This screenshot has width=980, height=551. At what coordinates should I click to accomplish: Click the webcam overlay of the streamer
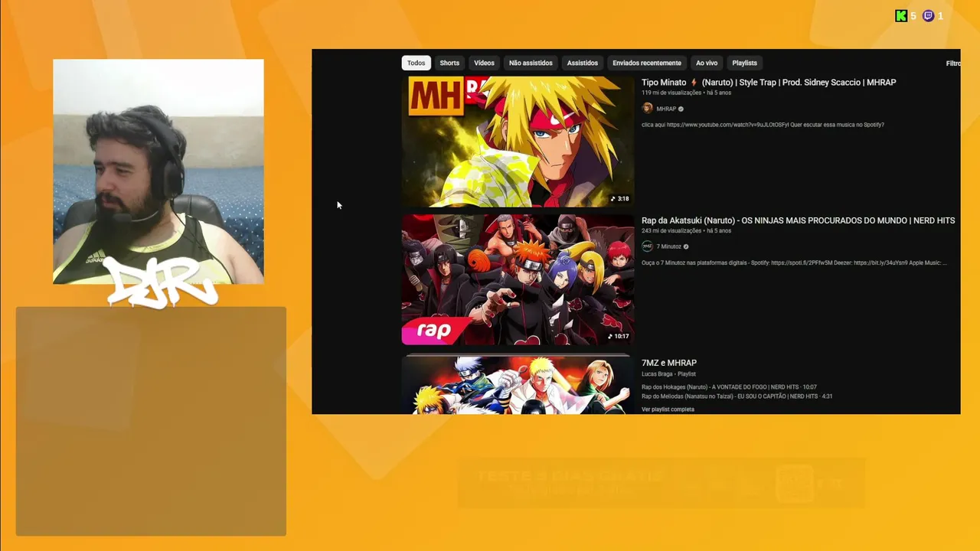[158, 171]
